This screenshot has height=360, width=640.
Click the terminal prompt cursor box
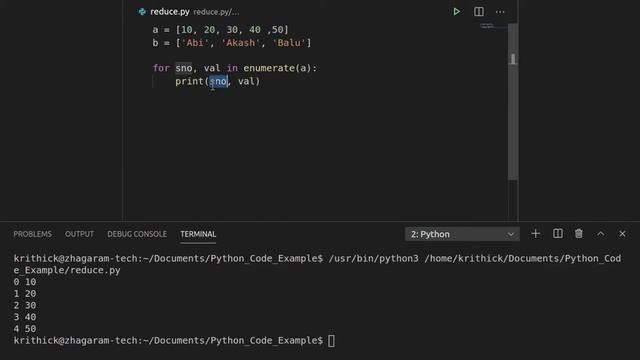pyautogui.click(x=331, y=340)
